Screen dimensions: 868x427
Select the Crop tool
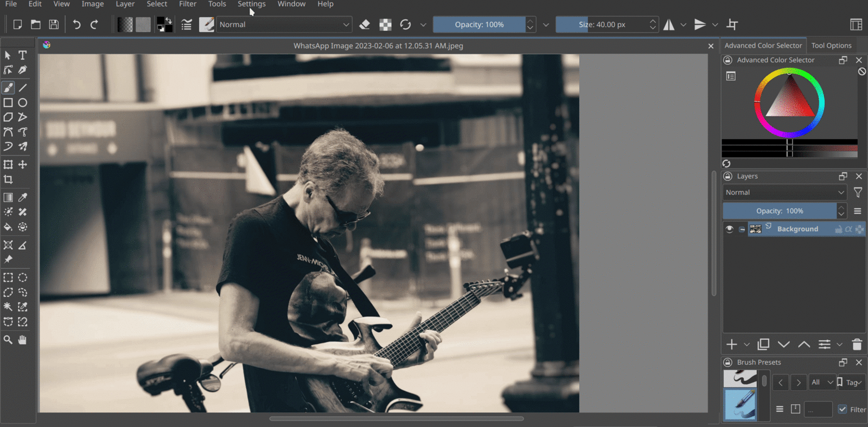pyautogui.click(x=8, y=179)
